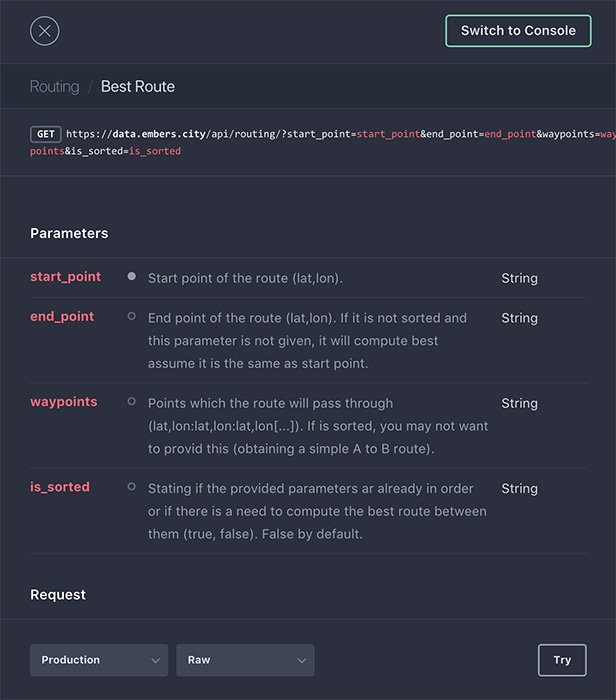Select the is_sorted parameter name

coord(60,487)
